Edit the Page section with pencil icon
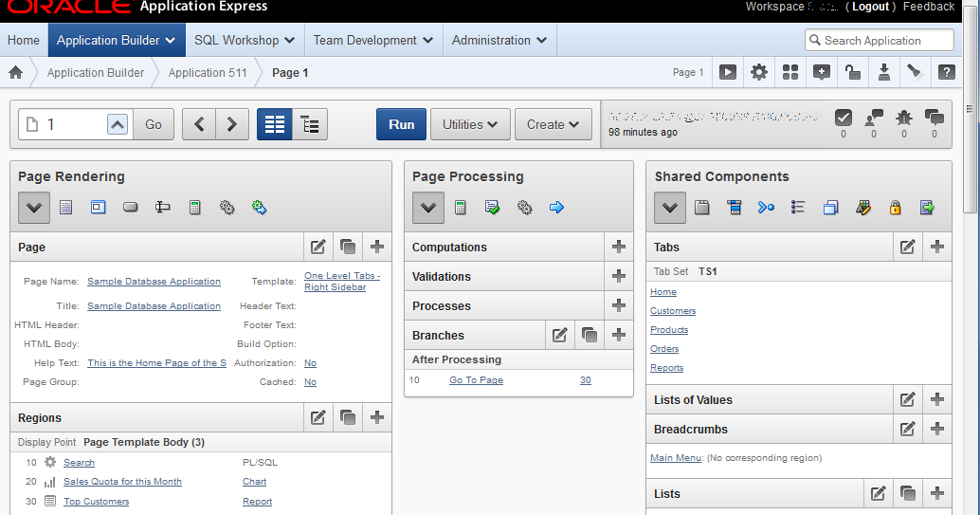This screenshot has height=515, width=980. pyautogui.click(x=318, y=247)
